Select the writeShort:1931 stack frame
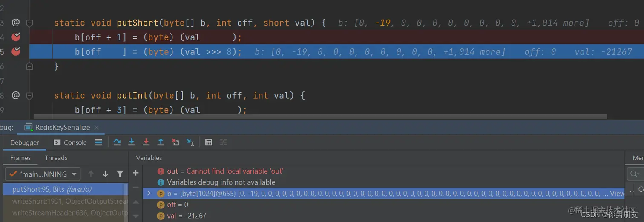The width and height of the screenshot is (644, 222). (x=64, y=201)
